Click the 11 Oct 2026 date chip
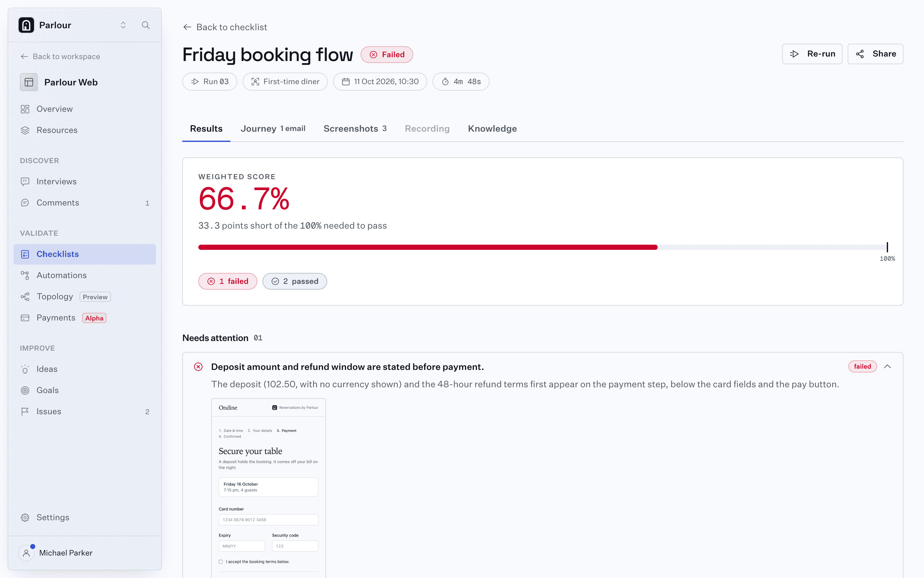924x578 pixels. 380,82
